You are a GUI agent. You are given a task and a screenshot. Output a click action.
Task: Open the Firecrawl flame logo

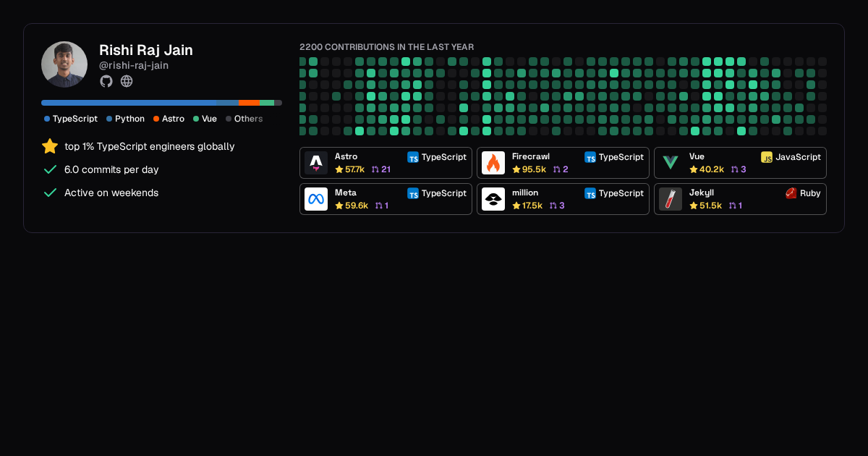point(493,163)
